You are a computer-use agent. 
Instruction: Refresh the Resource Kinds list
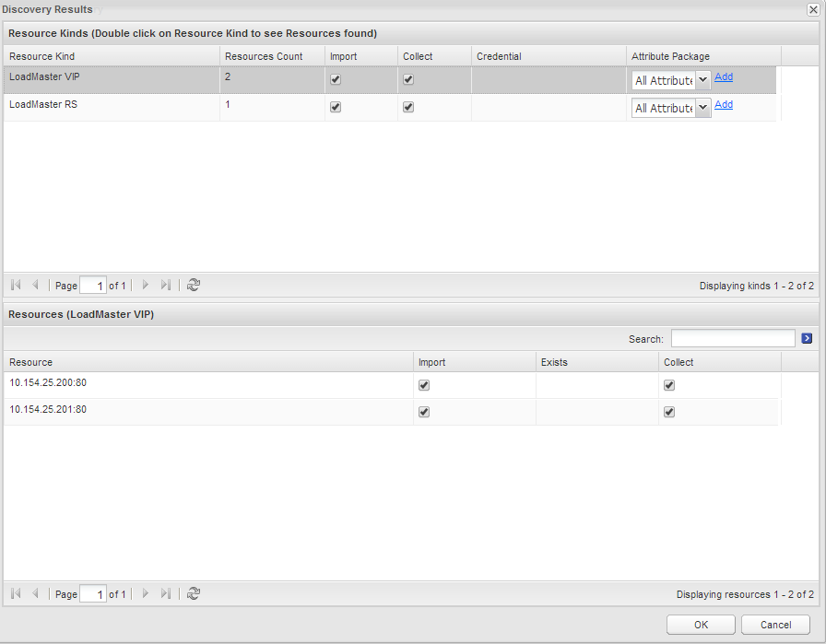pyautogui.click(x=194, y=285)
